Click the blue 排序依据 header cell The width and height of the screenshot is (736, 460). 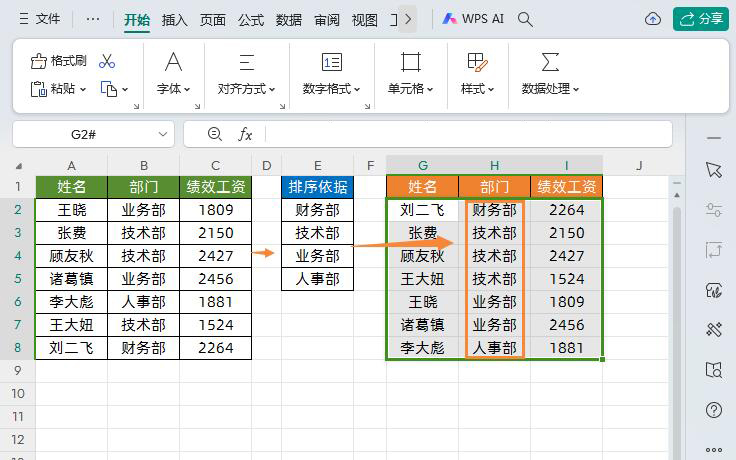click(318, 187)
